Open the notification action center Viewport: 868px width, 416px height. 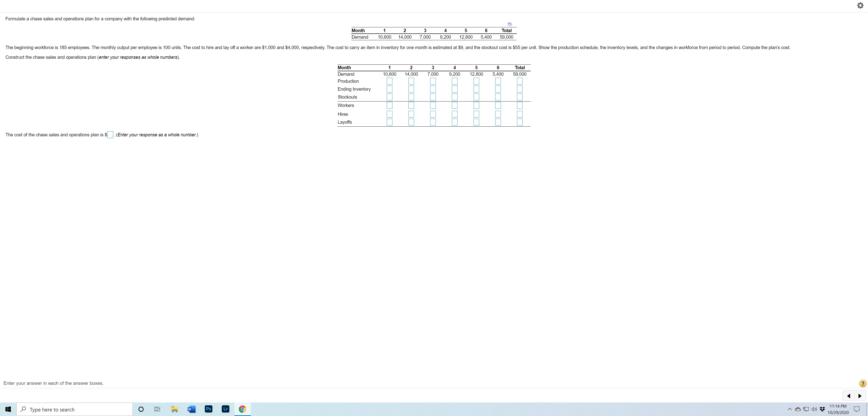click(x=856, y=409)
